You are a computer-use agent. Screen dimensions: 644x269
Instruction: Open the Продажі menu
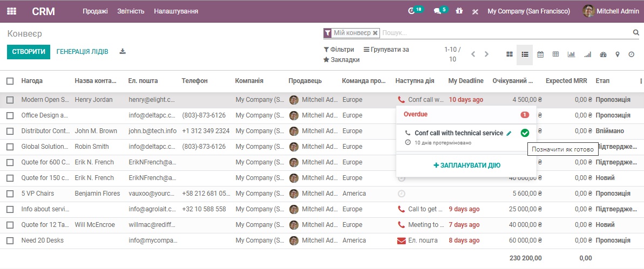[x=95, y=11]
